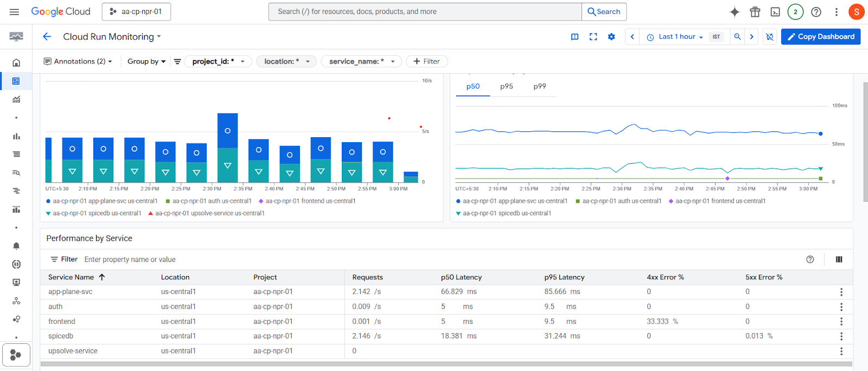Open the location filter dropdown
The width and height of the screenshot is (868, 371).
(x=286, y=61)
